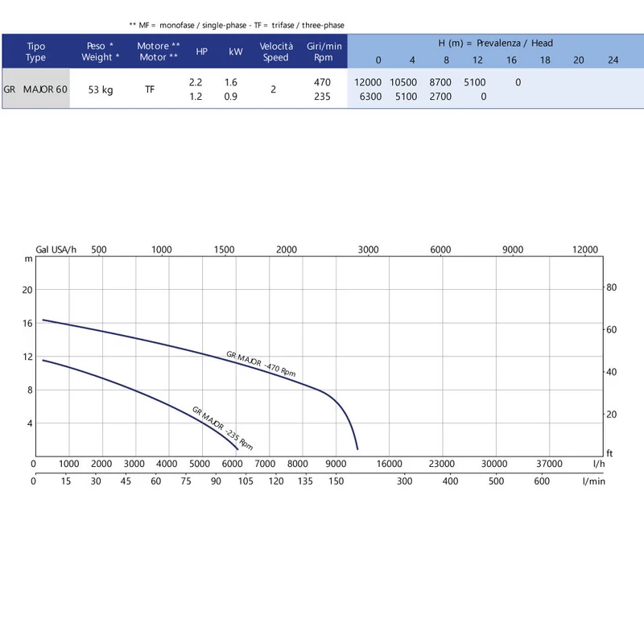
Task: Click the Velocità Speed column header
Action: pyautogui.click(x=276, y=52)
